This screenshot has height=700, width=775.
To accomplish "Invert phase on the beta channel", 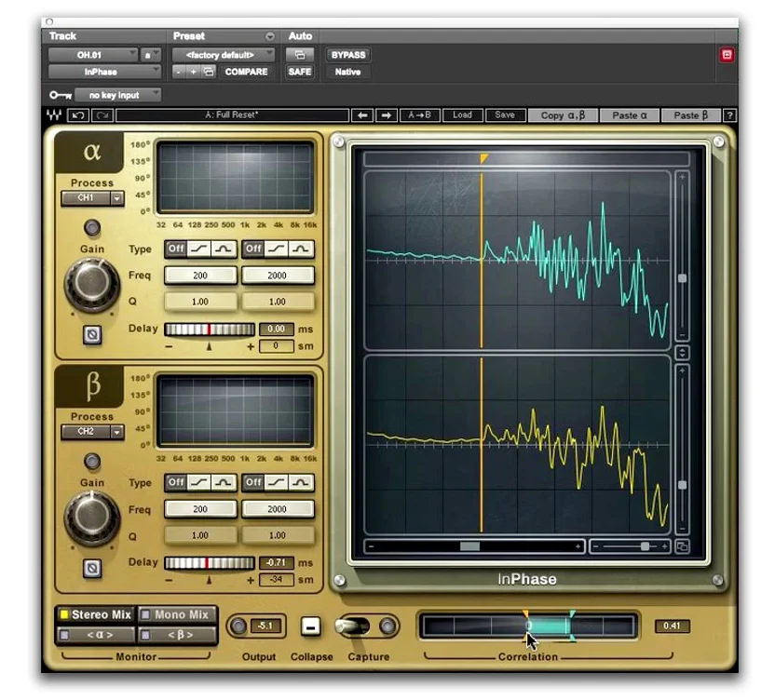I will [x=92, y=568].
